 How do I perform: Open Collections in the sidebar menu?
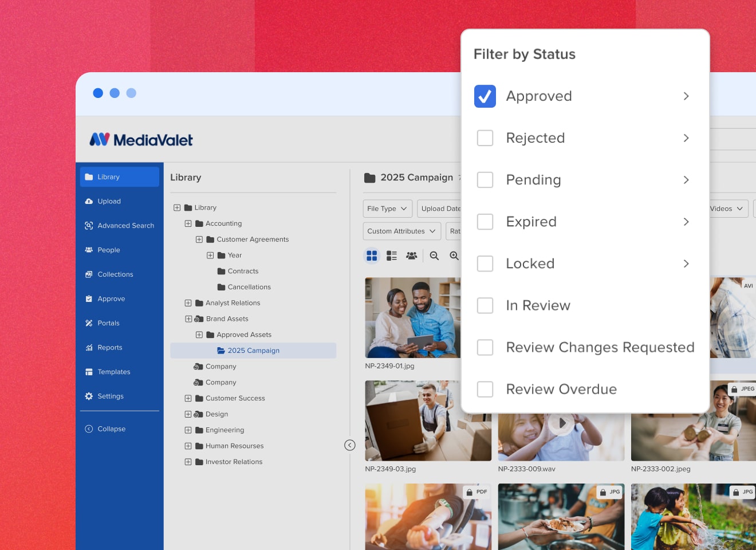115,274
